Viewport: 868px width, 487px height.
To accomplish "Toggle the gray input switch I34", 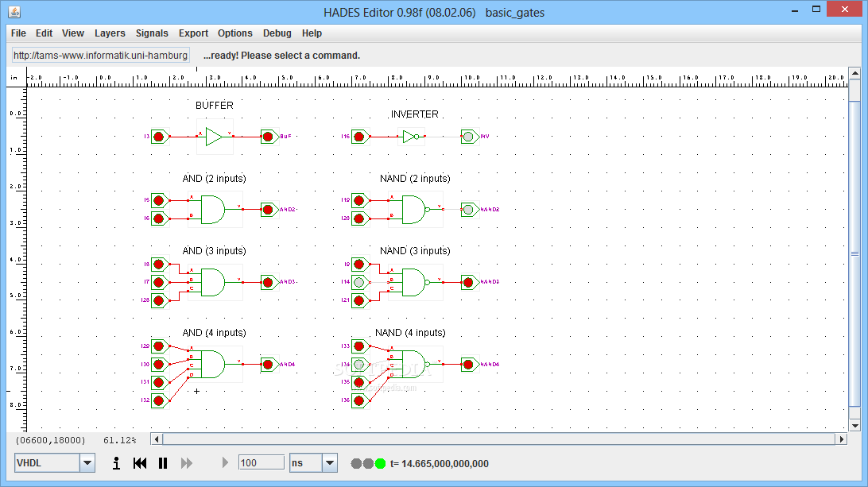I will click(360, 364).
